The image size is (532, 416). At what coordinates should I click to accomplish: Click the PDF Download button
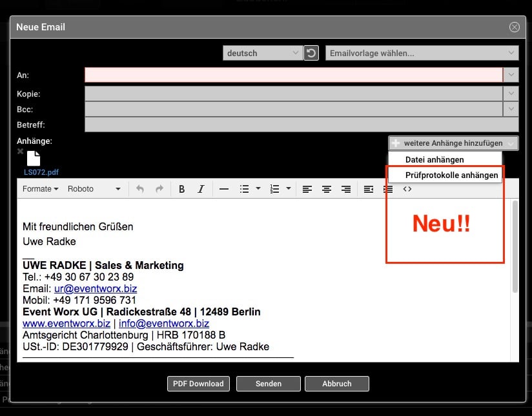pyautogui.click(x=199, y=384)
